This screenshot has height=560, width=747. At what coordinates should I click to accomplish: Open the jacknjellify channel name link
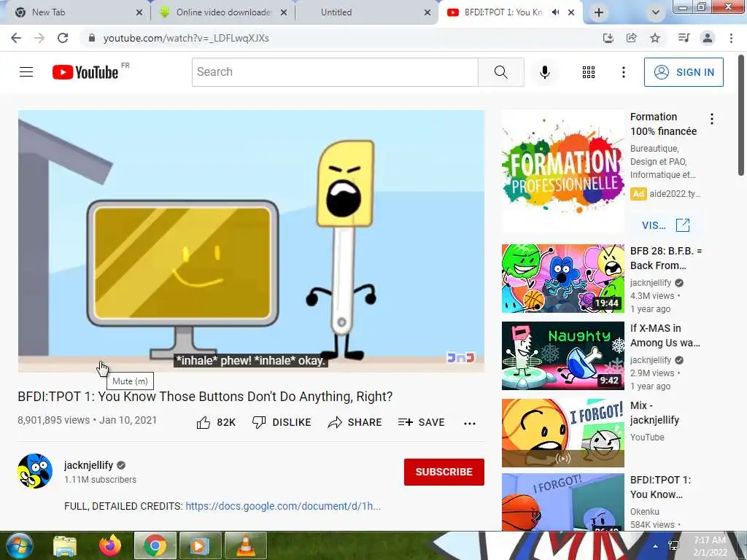pyautogui.click(x=88, y=465)
